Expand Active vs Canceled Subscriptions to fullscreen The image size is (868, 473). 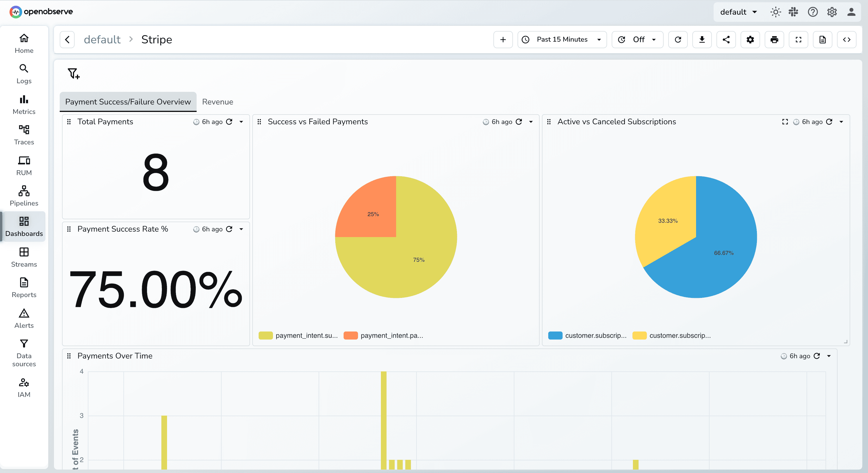click(x=785, y=122)
